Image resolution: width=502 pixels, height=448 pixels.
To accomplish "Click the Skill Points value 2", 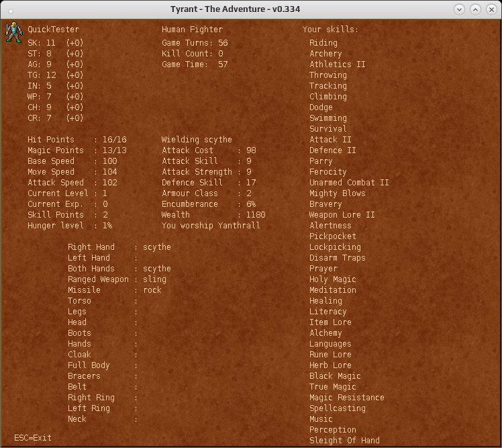I will [105, 215].
